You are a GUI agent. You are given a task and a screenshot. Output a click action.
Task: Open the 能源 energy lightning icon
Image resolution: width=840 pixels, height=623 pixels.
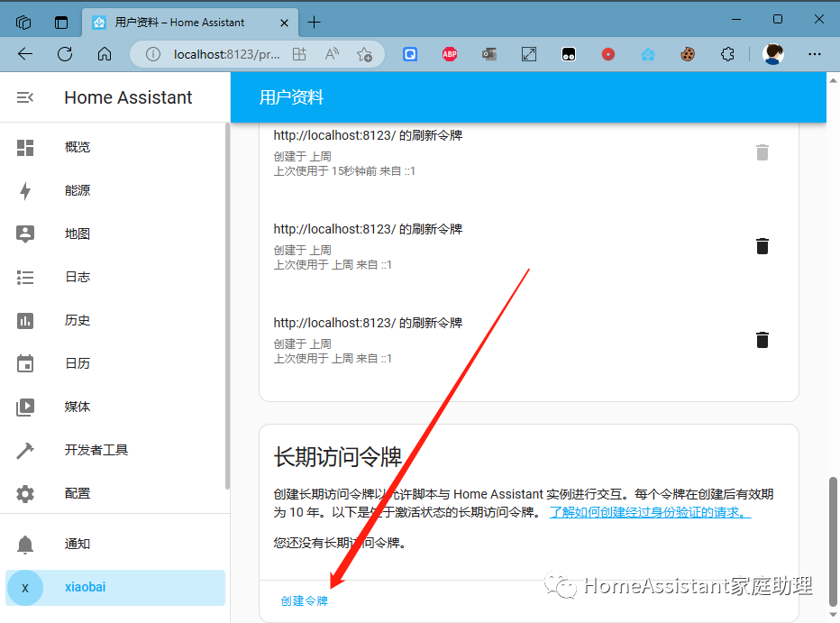[x=24, y=191]
